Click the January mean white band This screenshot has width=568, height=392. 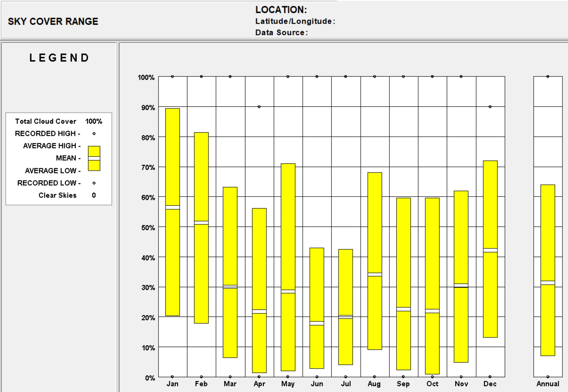click(x=172, y=207)
